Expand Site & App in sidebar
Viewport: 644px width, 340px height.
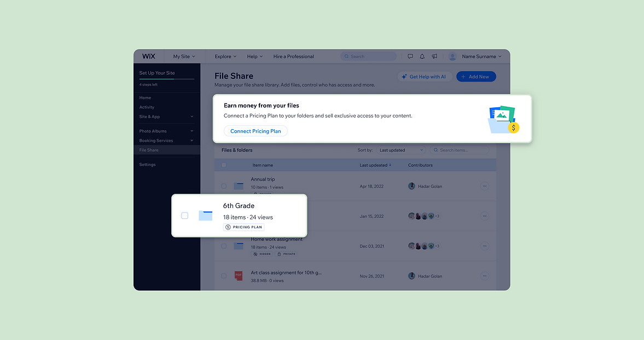coord(166,117)
